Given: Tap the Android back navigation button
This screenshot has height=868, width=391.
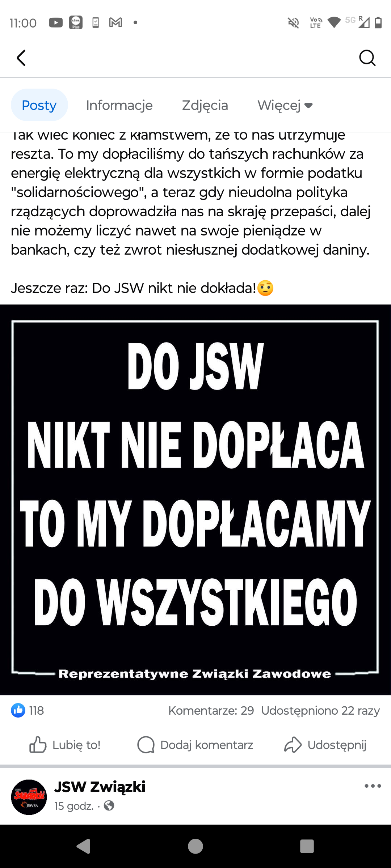Looking at the screenshot, I should [x=84, y=846].
